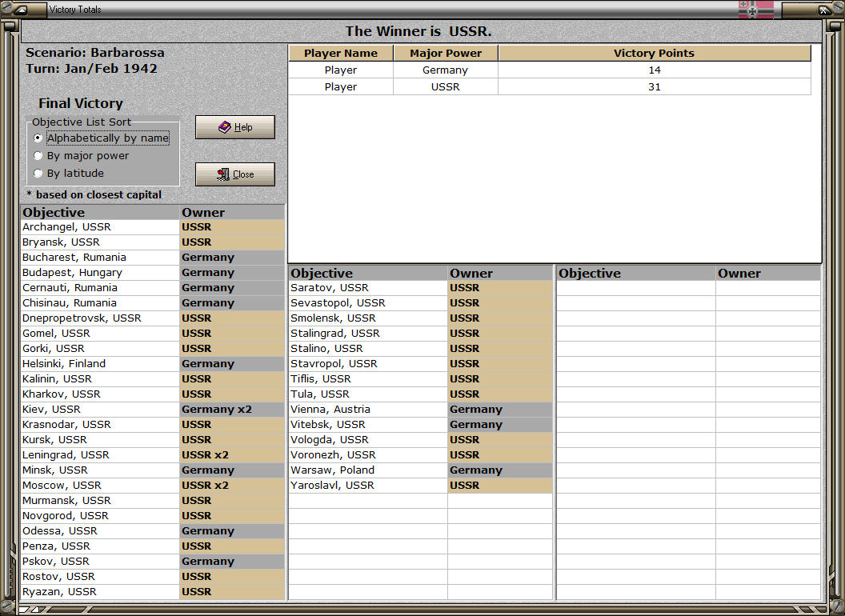Select the Saratov, USSR objective
845x616 pixels.
pos(368,288)
